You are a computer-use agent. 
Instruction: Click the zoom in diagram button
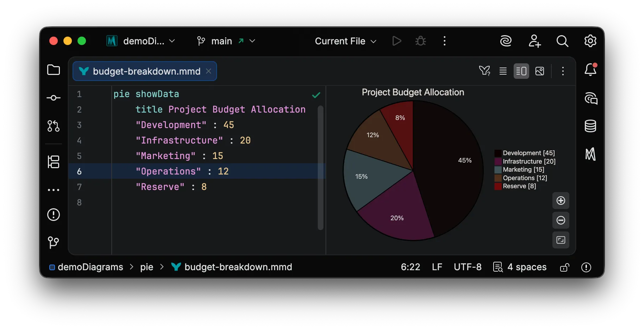(x=561, y=201)
